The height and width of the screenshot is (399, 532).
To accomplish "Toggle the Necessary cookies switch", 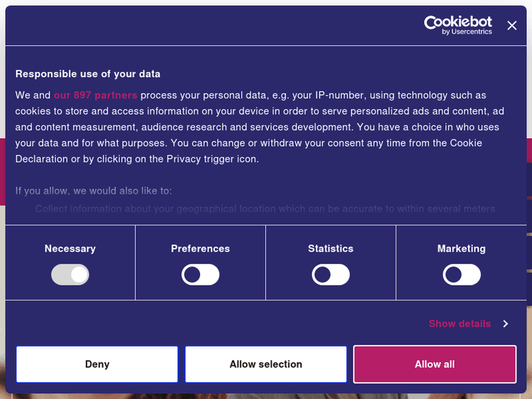I will click(70, 275).
